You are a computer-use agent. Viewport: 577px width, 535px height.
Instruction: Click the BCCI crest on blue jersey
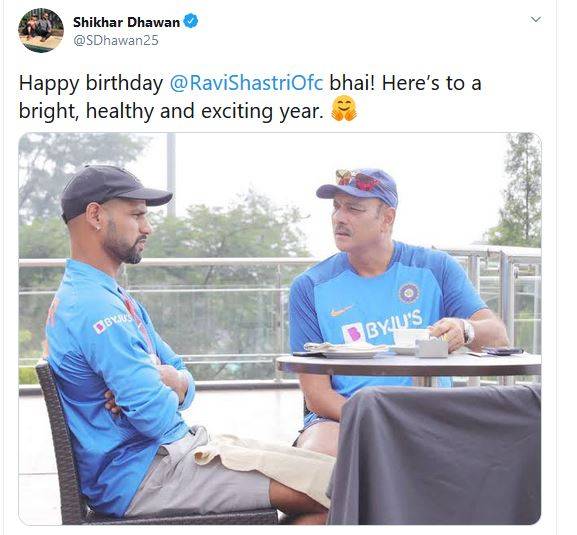[x=409, y=293]
